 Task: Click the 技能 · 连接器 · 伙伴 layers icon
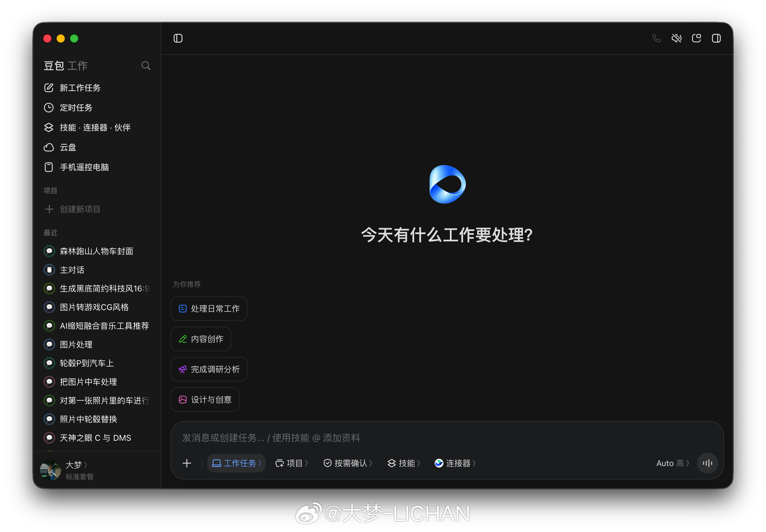pyautogui.click(x=49, y=127)
